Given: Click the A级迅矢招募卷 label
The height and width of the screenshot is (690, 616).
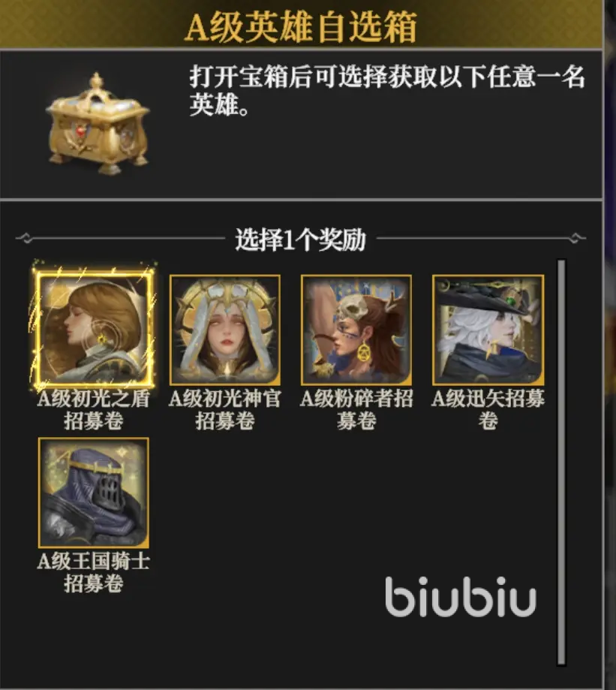Looking at the screenshot, I should point(488,409).
